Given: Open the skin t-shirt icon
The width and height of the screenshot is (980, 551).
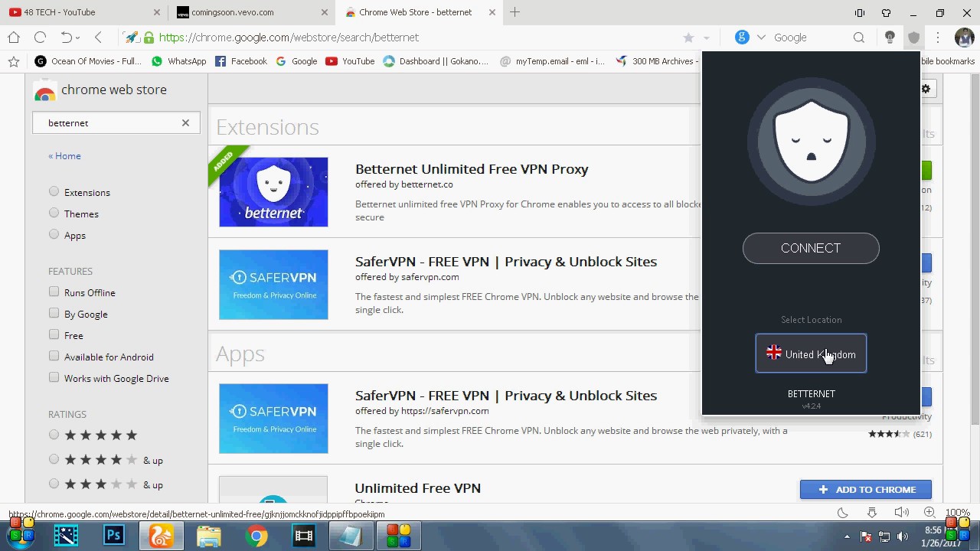Looking at the screenshot, I should tap(886, 13).
